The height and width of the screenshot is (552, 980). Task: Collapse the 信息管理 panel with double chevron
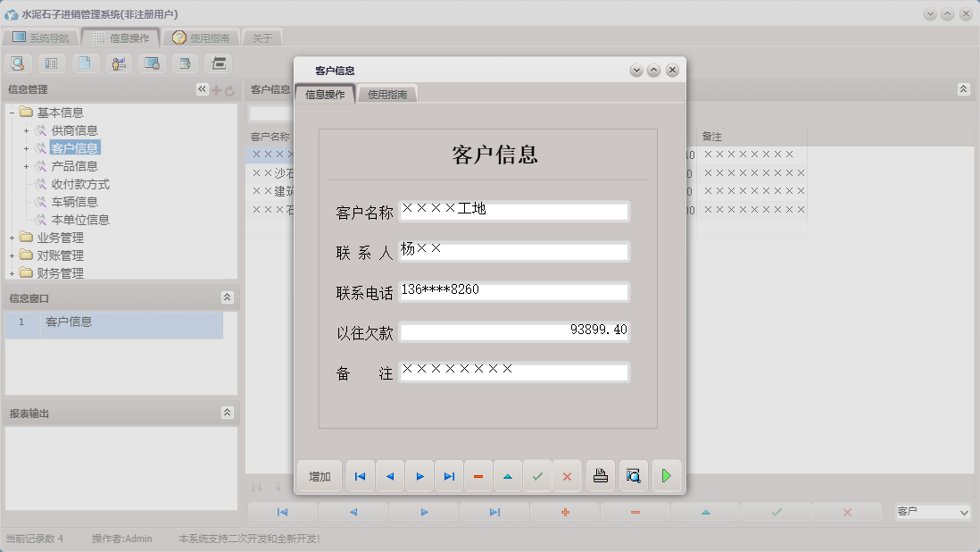201,89
